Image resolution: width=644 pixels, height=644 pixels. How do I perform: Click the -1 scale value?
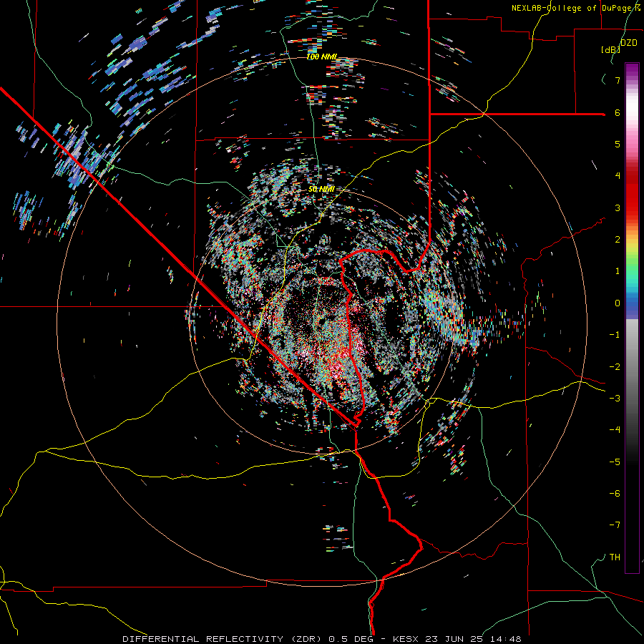615,335
